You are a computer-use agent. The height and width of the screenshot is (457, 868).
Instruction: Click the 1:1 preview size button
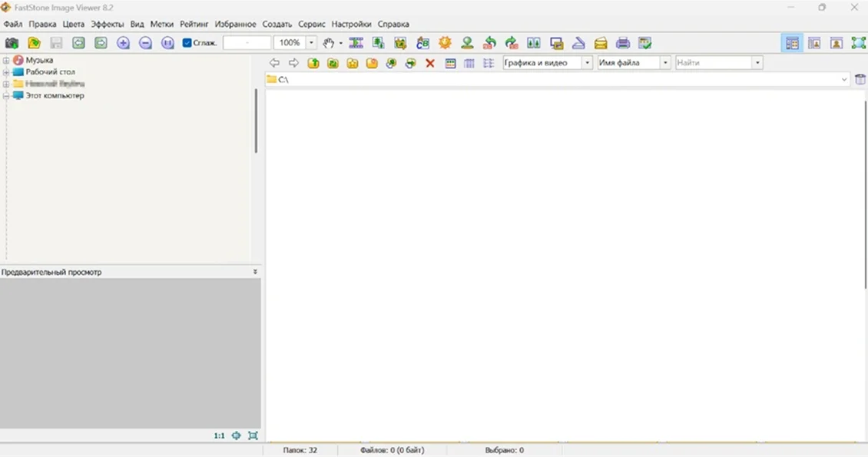click(x=219, y=436)
